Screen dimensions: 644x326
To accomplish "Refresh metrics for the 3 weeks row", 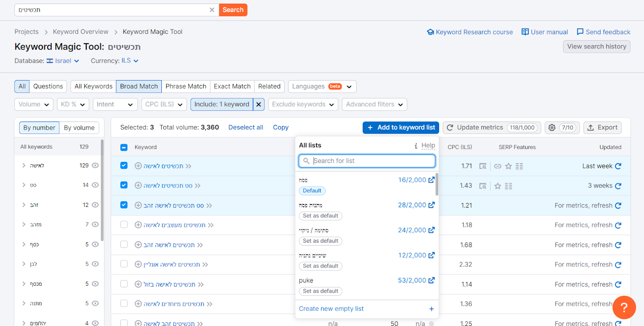I will [618, 186].
